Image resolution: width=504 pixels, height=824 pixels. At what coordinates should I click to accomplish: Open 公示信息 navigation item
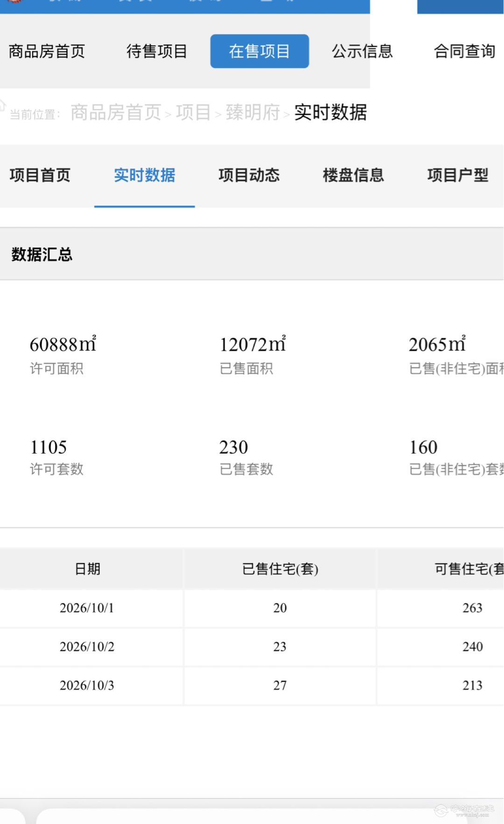click(362, 51)
